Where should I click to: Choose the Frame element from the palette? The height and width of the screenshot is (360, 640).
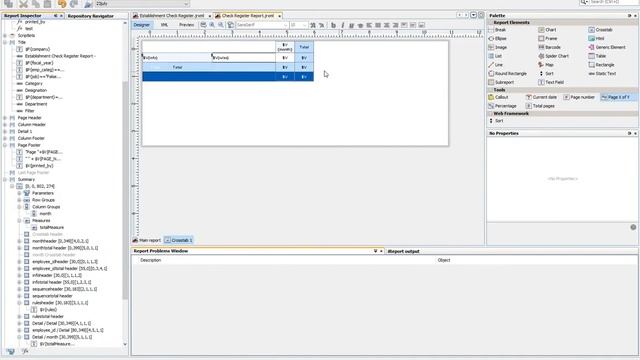(547, 38)
